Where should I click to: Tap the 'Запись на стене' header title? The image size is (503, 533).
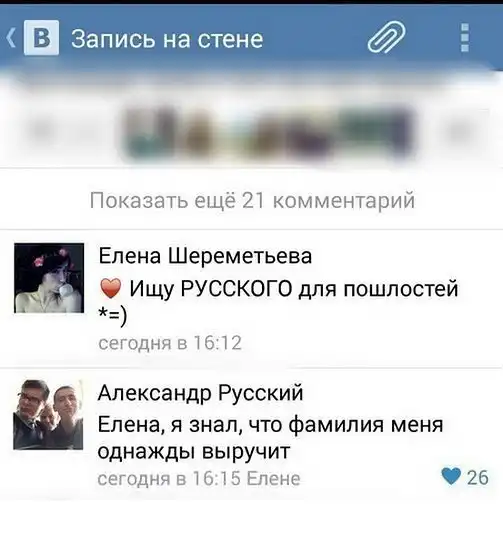tap(167, 39)
